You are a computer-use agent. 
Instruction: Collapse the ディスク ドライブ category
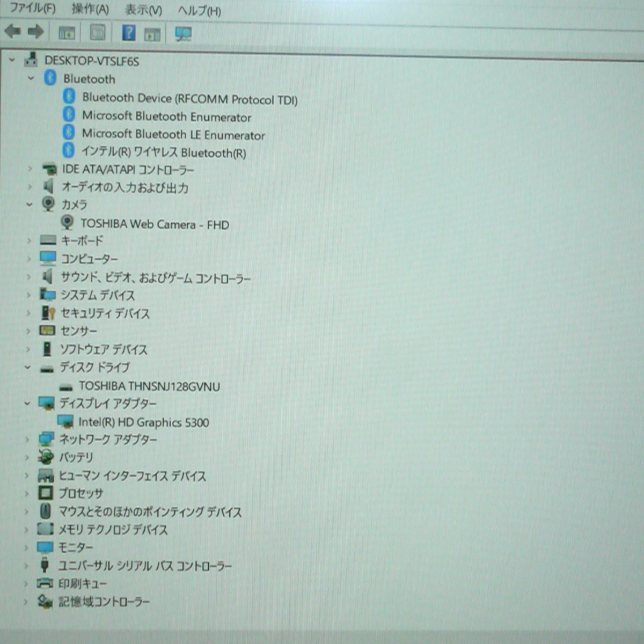[x=28, y=367]
